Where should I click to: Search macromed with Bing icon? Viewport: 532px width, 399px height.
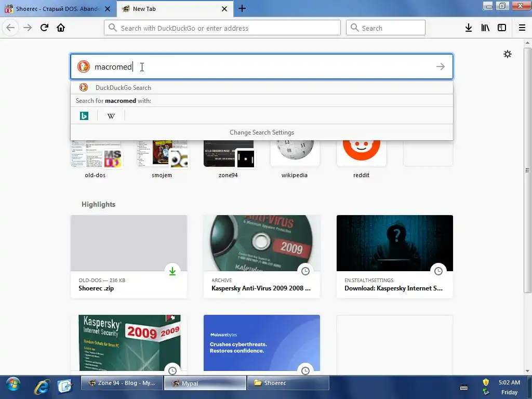pyautogui.click(x=84, y=116)
